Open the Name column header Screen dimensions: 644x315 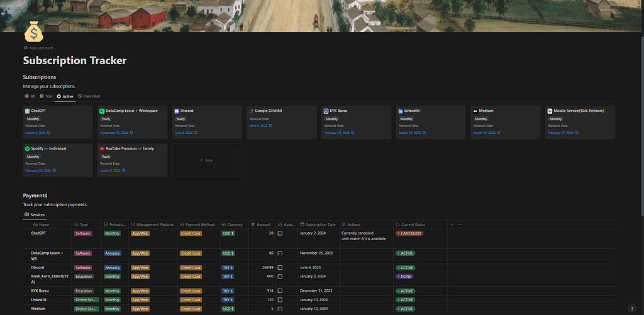(47, 224)
